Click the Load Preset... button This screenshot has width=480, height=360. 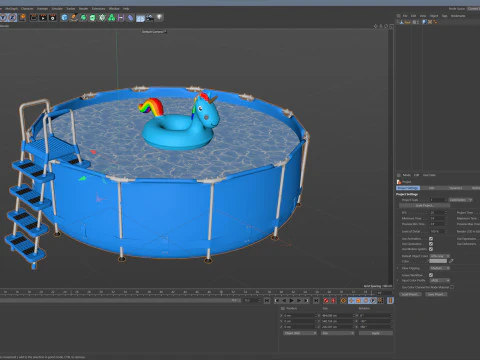(410, 294)
